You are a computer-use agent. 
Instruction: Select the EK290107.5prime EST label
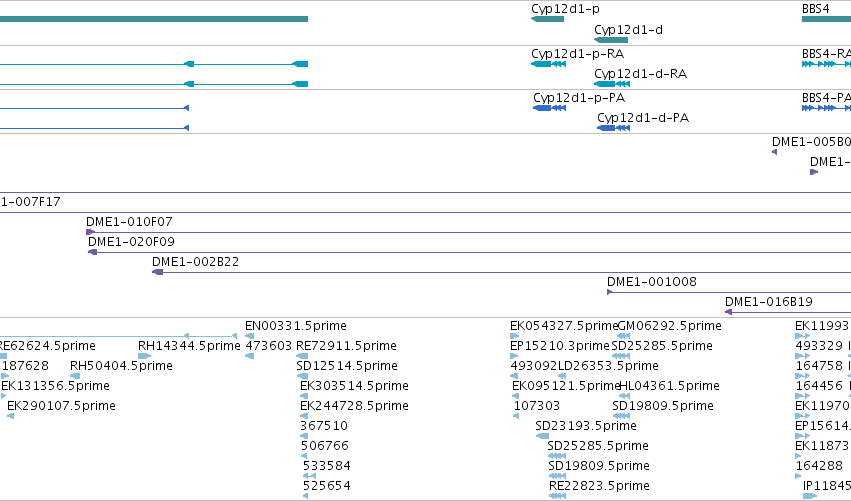click(61, 406)
